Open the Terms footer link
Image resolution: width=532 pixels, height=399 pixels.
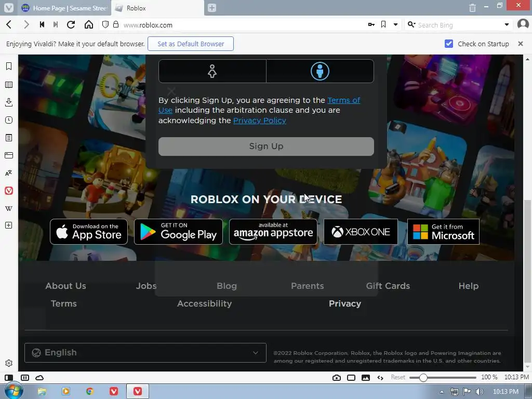point(64,303)
